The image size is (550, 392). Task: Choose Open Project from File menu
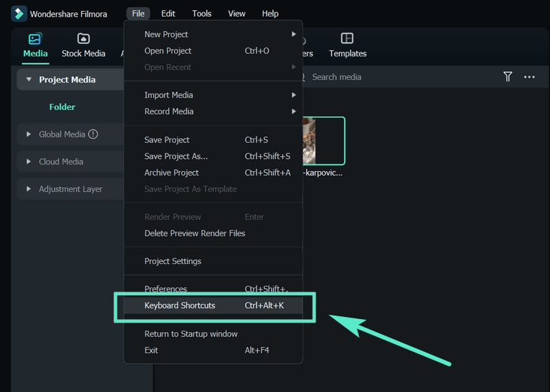point(213,50)
